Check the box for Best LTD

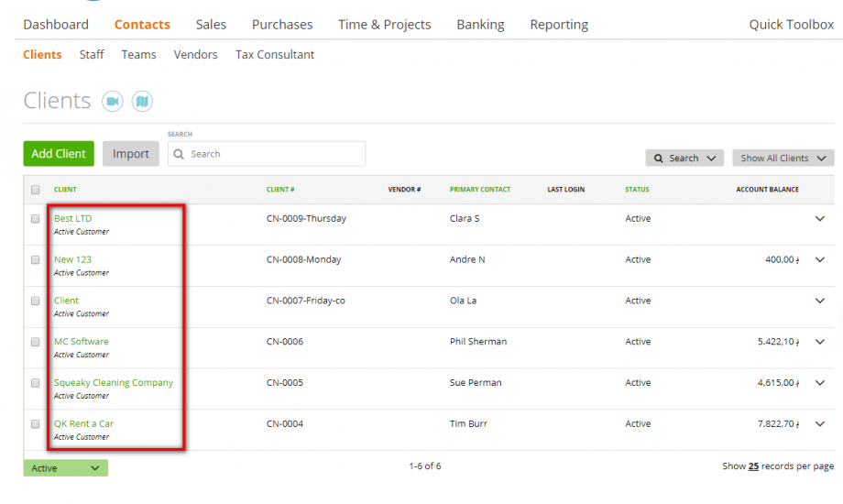pos(36,219)
